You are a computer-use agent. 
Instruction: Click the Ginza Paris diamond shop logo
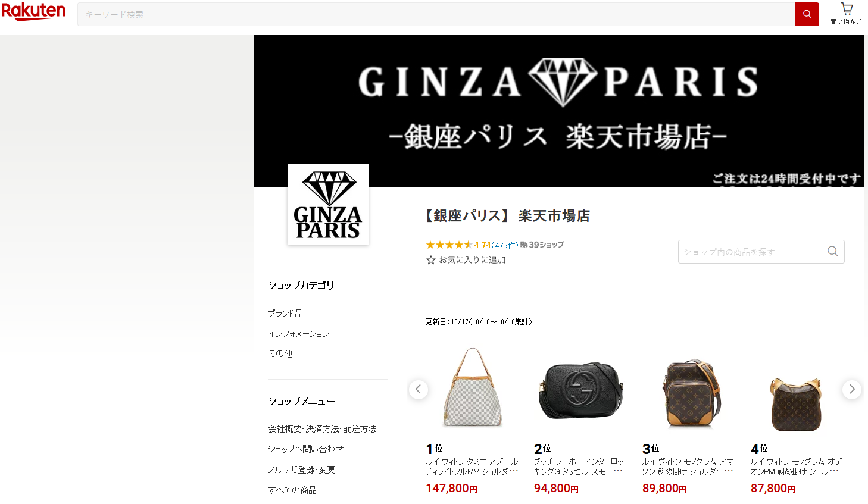point(328,205)
